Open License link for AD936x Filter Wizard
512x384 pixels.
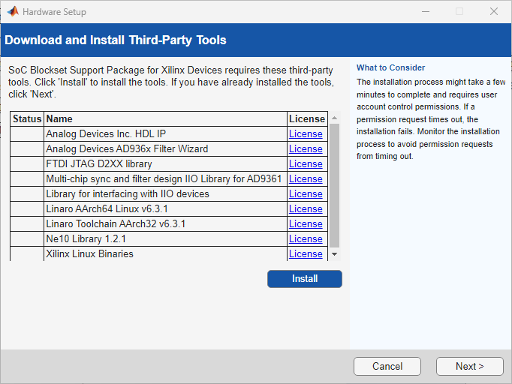click(x=306, y=149)
